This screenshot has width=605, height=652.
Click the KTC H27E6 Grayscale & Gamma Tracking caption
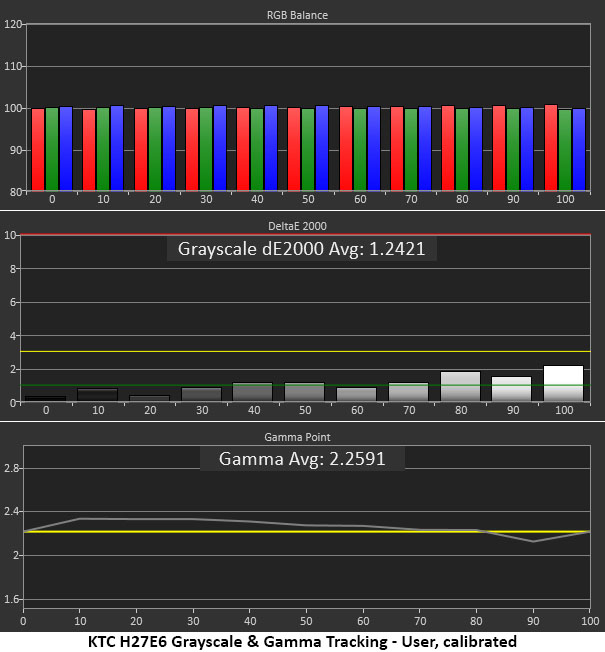(x=302, y=641)
